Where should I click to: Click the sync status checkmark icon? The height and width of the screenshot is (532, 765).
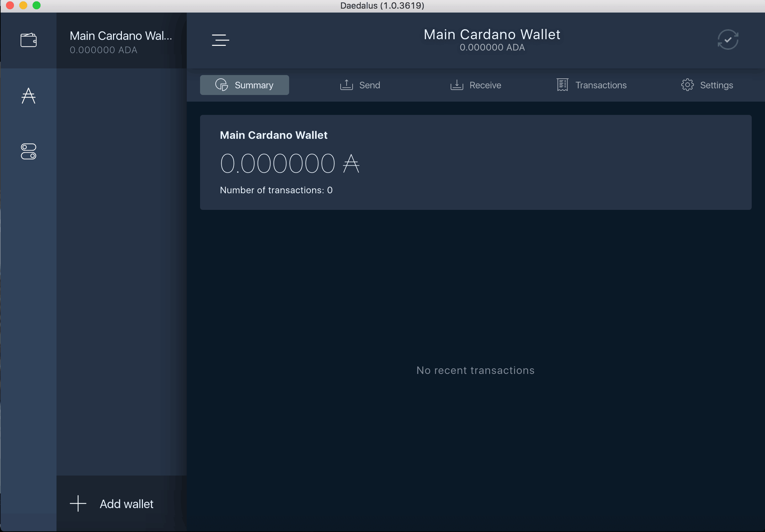(x=728, y=40)
